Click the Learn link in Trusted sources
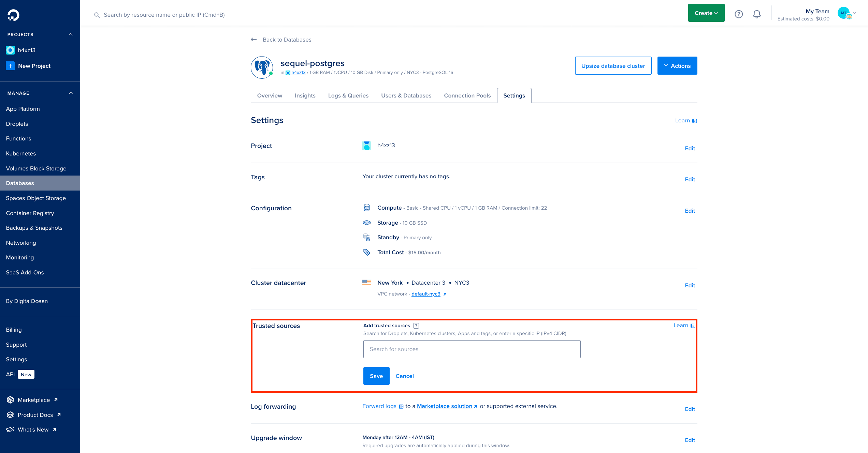This screenshot has width=868, height=453. point(681,325)
